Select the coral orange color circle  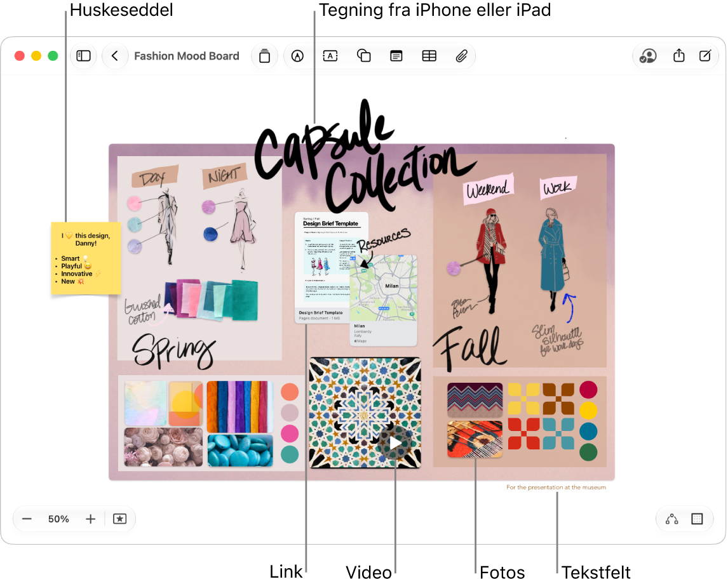[x=290, y=392]
